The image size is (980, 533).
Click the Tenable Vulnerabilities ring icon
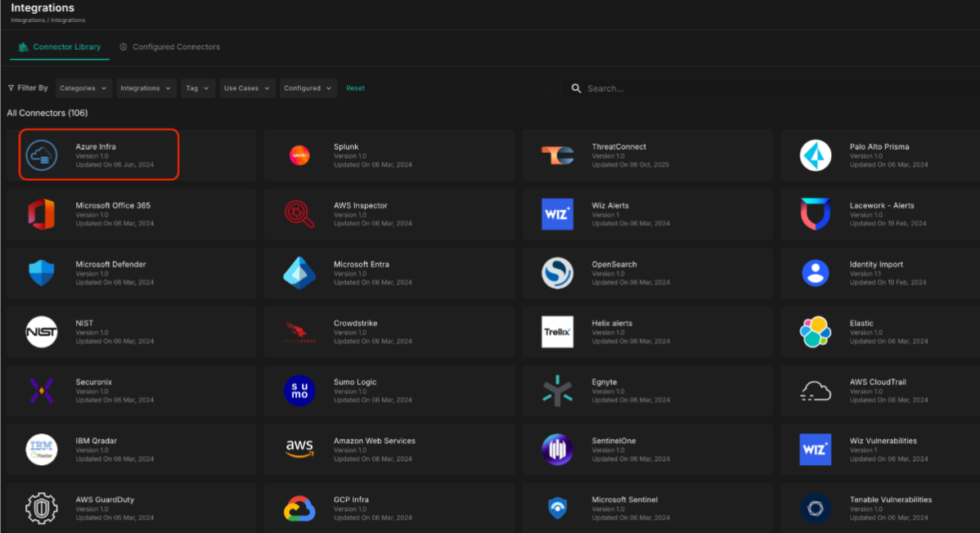[815, 508]
